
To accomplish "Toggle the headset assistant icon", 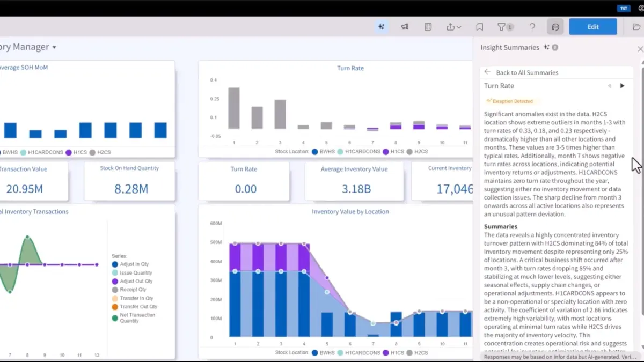I will (x=555, y=27).
